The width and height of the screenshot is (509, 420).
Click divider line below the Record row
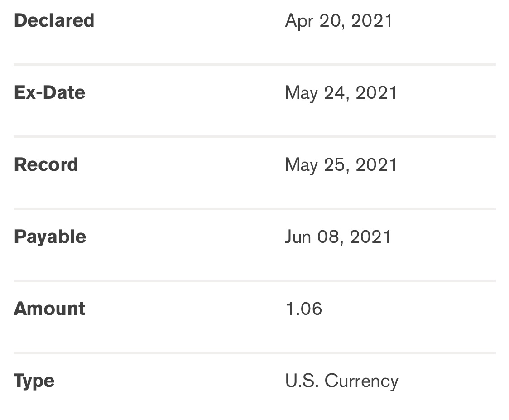[x=254, y=209]
